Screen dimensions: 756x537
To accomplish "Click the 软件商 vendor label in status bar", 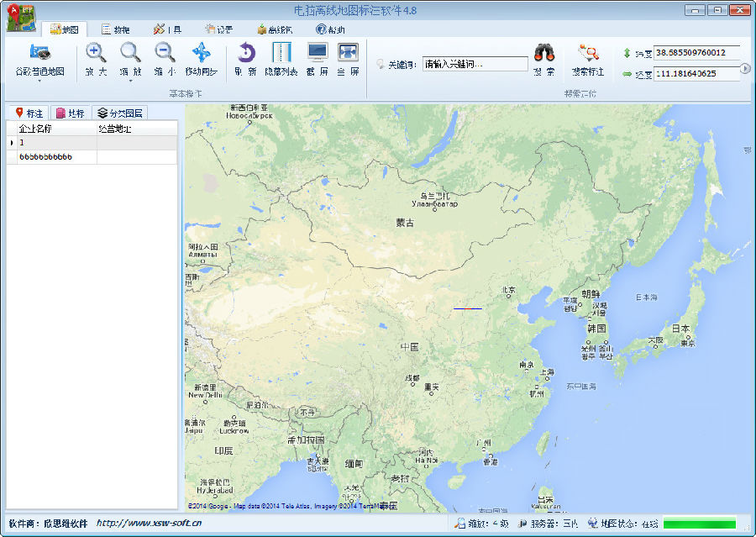I will (x=48, y=523).
